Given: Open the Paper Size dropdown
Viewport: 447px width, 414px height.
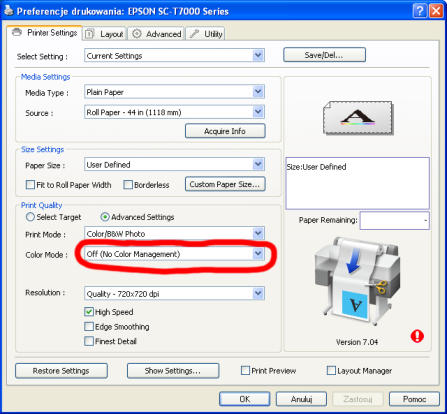Looking at the screenshot, I should (x=174, y=164).
